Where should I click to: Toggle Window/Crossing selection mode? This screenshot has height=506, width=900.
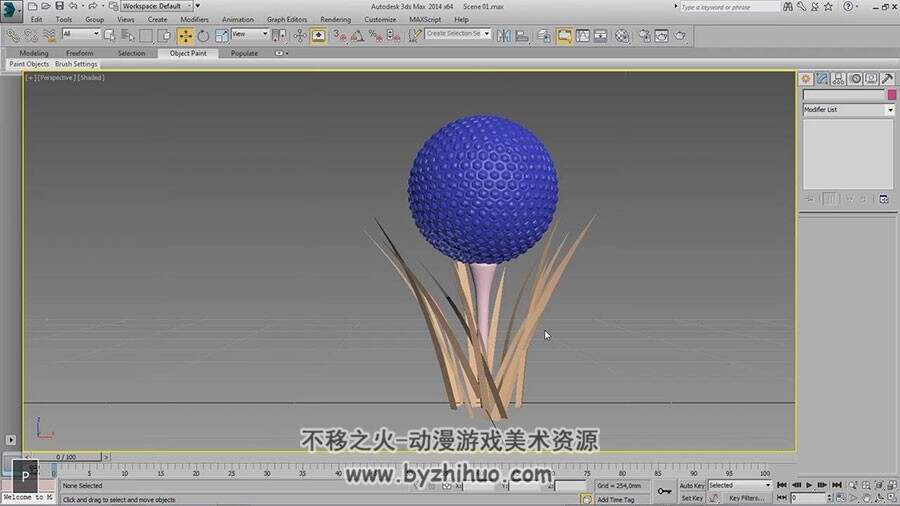164,36
